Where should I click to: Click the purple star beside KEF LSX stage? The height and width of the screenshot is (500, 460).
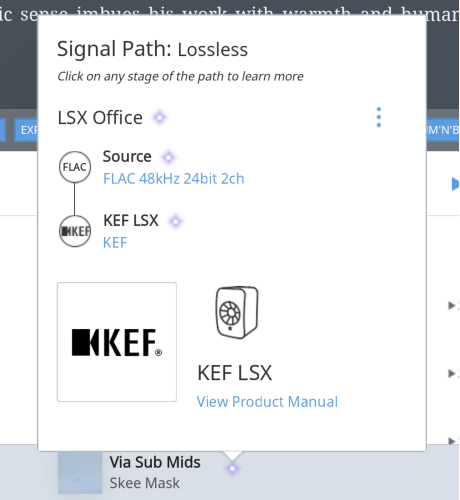click(176, 221)
